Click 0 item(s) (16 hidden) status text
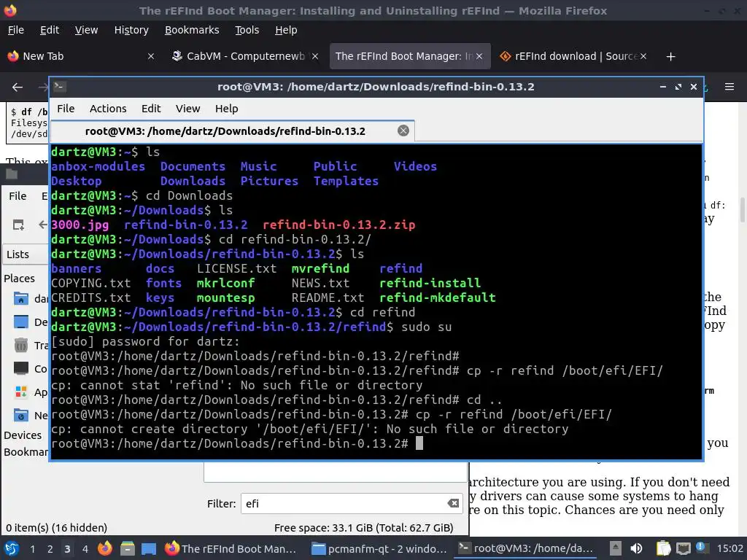Viewport: 747px width, 560px height. [57, 528]
